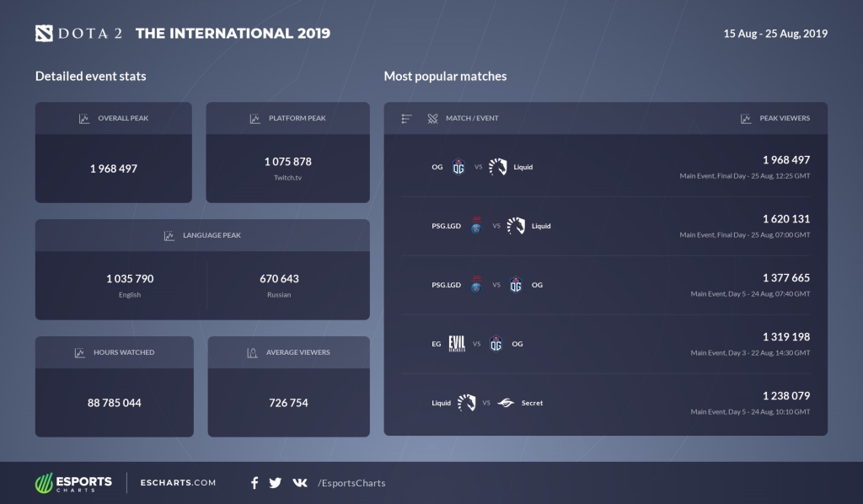Click the 'English' language label
The height and width of the screenshot is (504, 863).
pos(130,295)
